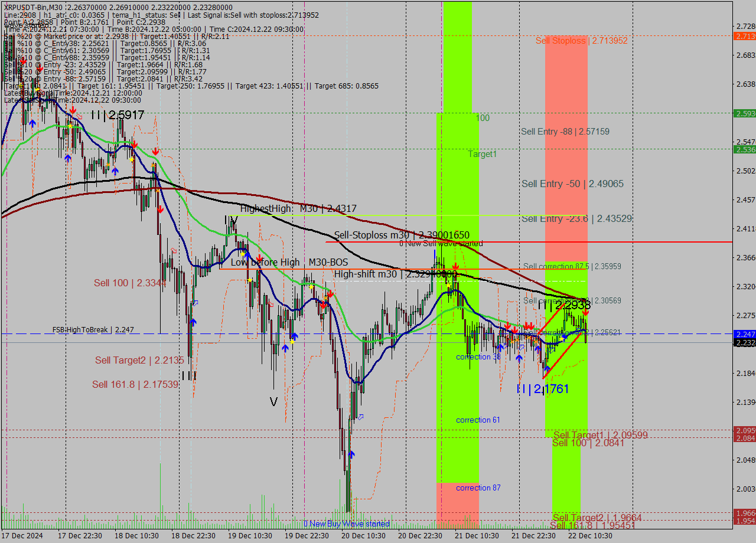
Task: Click the red 2.095 price axis tag
Action: click(x=744, y=430)
